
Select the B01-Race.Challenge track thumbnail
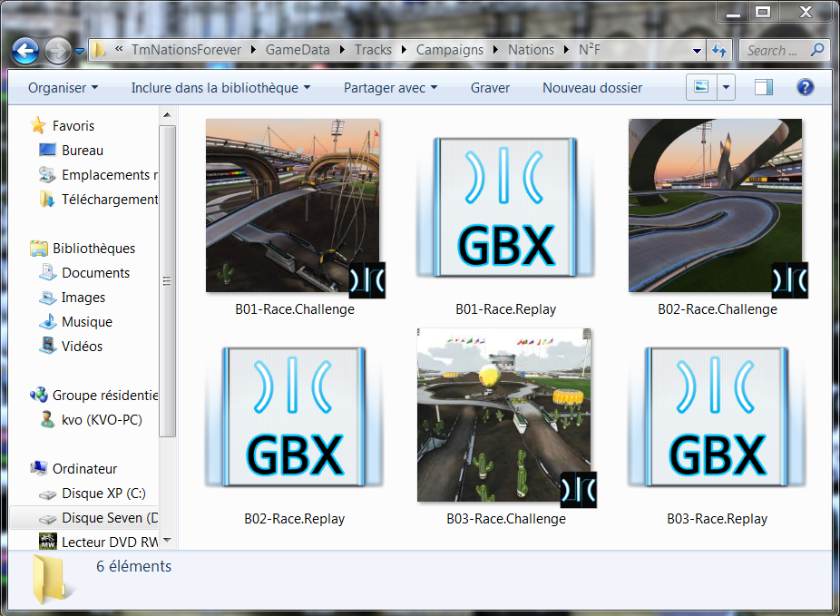tap(294, 207)
